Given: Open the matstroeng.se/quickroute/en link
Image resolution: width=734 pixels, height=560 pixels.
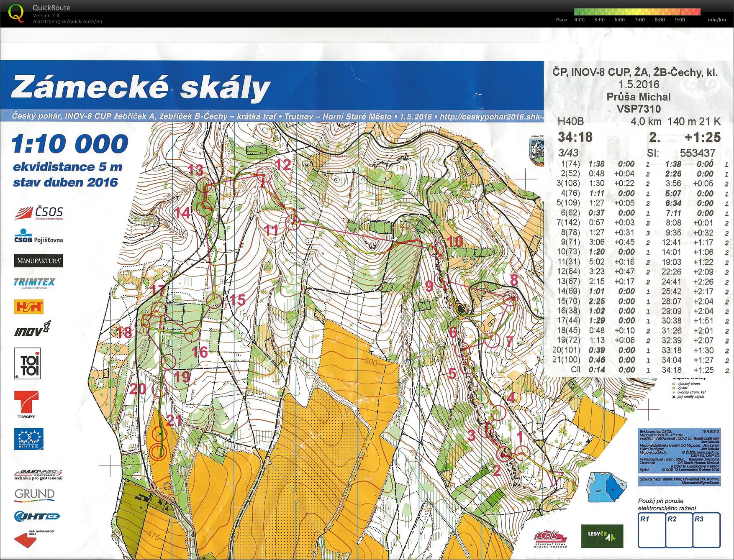Looking at the screenshot, I should (x=67, y=22).
